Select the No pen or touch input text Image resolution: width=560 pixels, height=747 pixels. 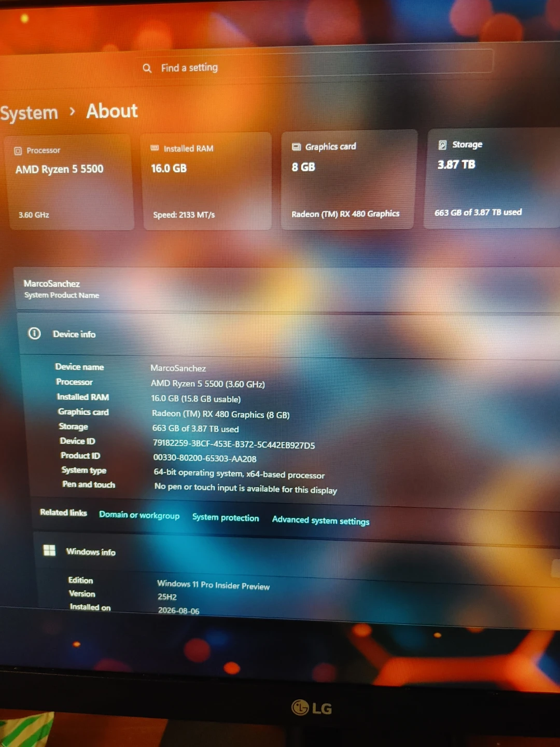point(246,488)
